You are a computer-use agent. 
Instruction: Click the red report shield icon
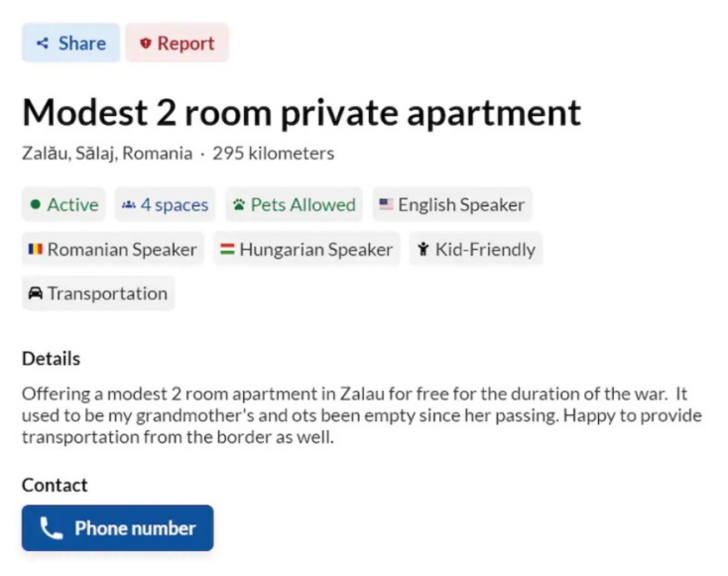pyautogui.click(x=146, y=44)
